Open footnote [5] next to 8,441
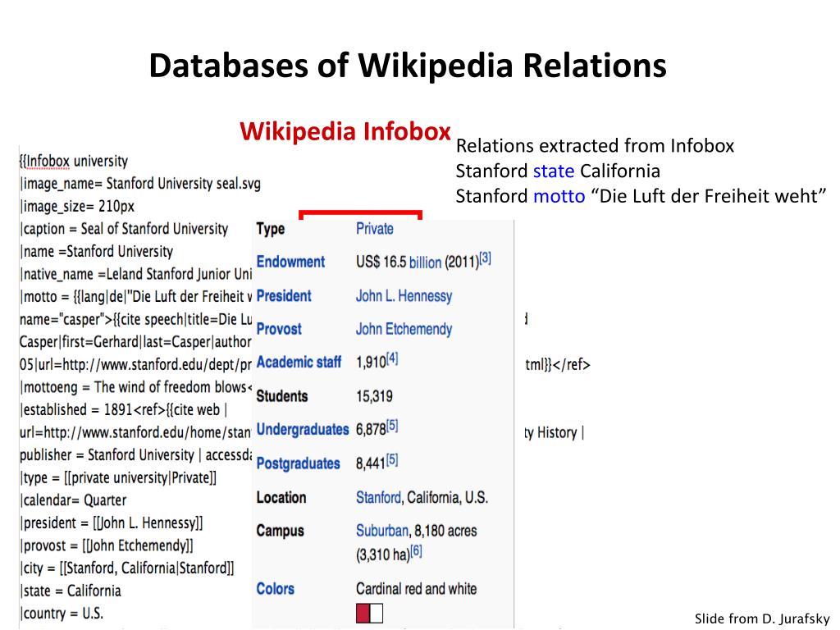 click(392, 459)
